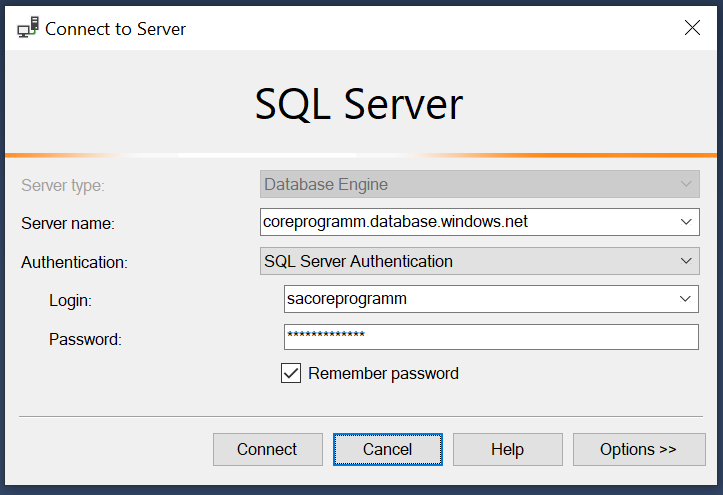Uncheck the Remember password checkbox
The height and width of the screenshot is (495, 723).
291,373
